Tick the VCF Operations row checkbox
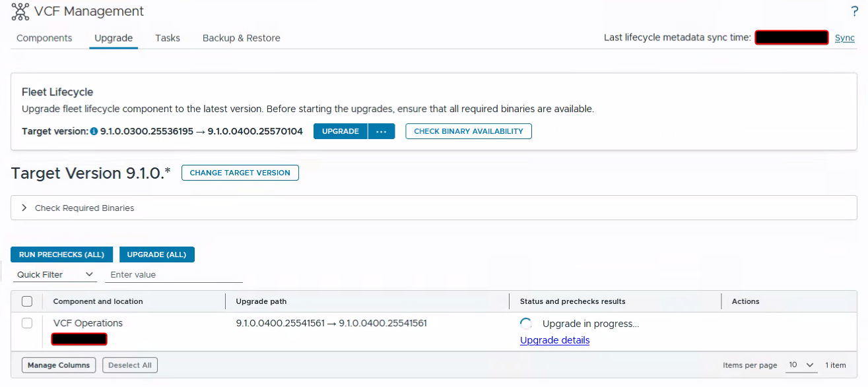Image resolution: width=868 pixels, height=387 pixels. (x=27, y=323)
